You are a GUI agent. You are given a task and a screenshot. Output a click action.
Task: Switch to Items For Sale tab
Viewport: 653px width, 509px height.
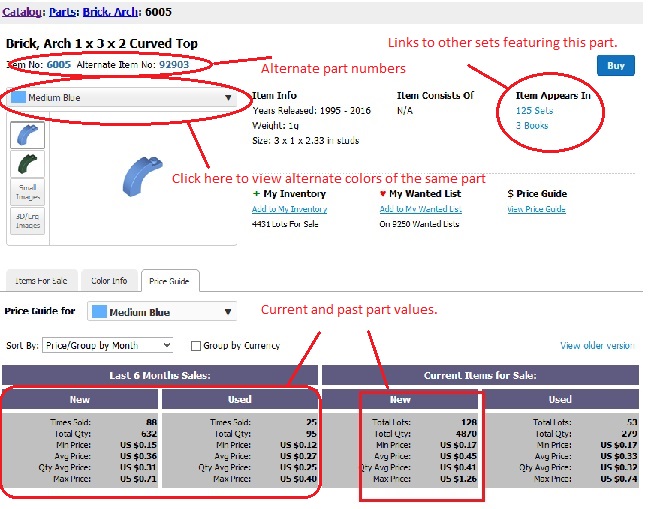[x=42, y=281]
